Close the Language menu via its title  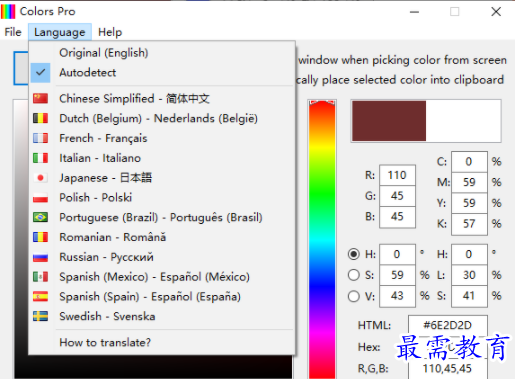click(60, 32)
